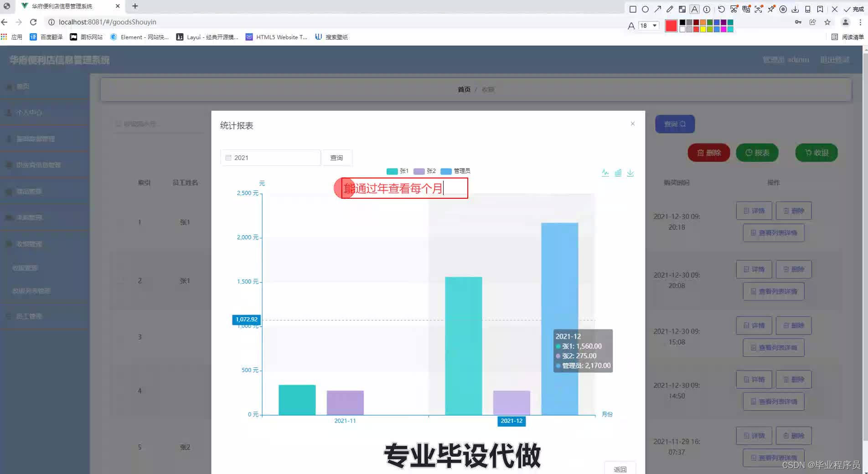
Task: Click the 张2 bar for 2021-12
Action: (x=511, y=403)
